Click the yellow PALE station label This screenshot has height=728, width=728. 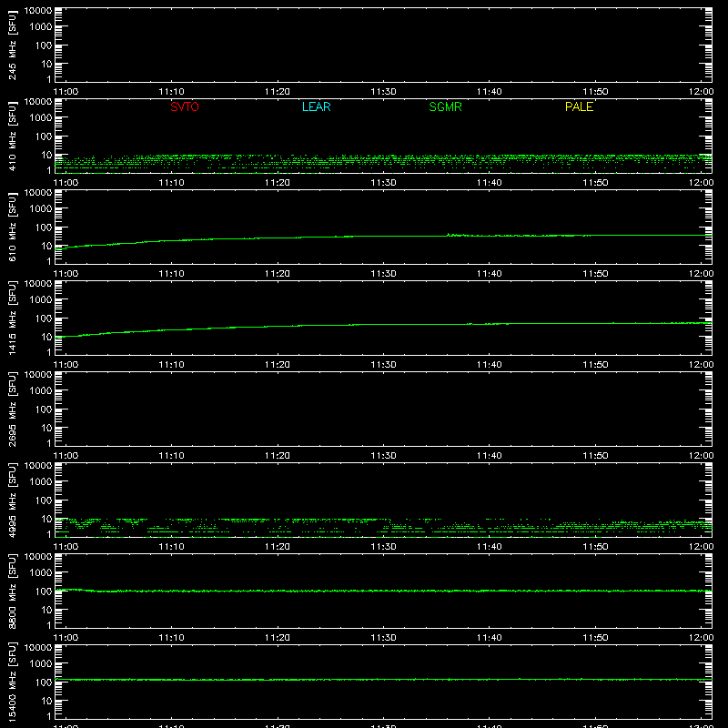(x=579, y=106)
